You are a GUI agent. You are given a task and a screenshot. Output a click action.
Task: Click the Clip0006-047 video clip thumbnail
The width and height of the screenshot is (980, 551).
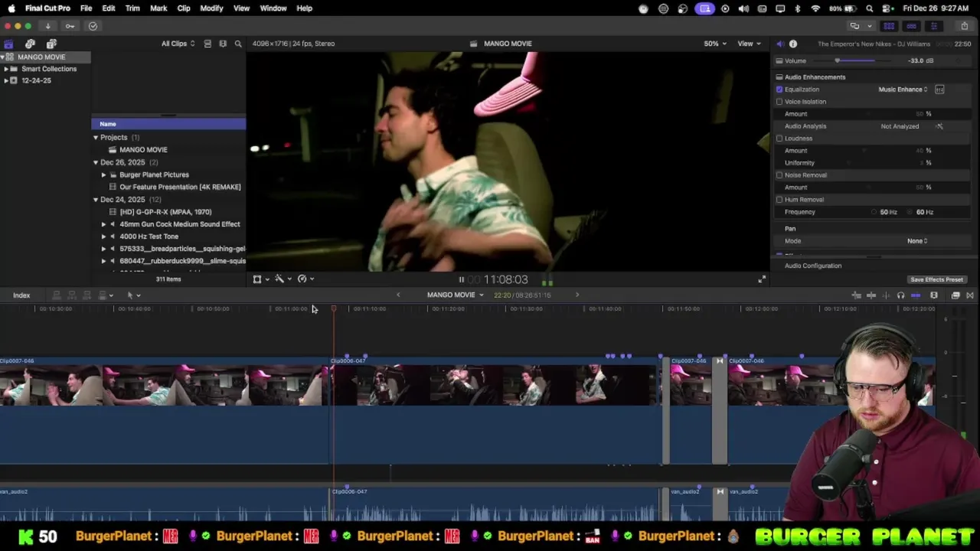tap(495, 386)
